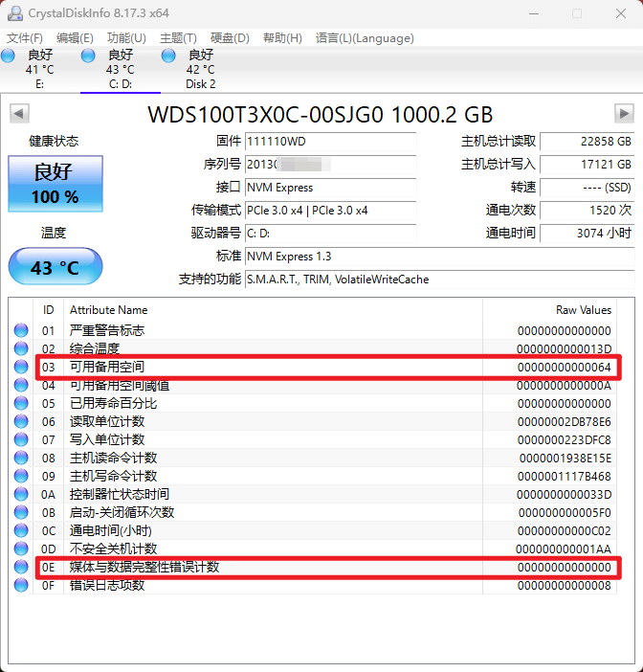Viewport: 643px width, 672px height.
Task: Click total host reads value 22858 GB
Action: point(587,142)
